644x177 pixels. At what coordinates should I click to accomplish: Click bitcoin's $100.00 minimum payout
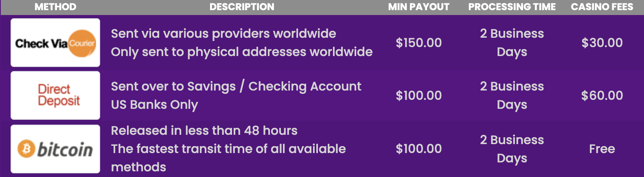tap(418, 149)
